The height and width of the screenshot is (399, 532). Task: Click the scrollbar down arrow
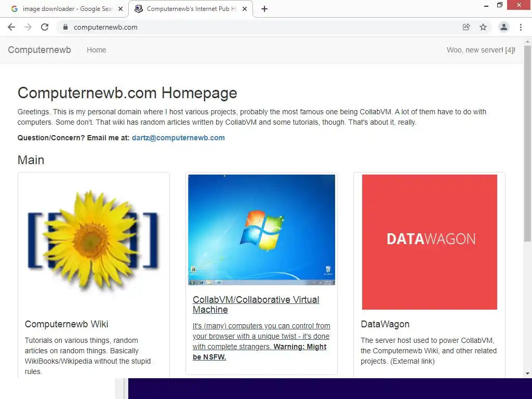pyautogui.click(x=527, y=374)
